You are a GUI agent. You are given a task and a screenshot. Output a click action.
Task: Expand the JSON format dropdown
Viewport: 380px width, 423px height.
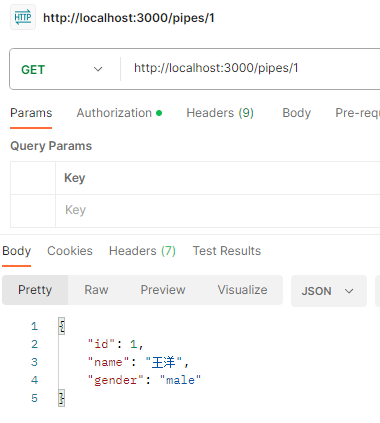[329, 291]
